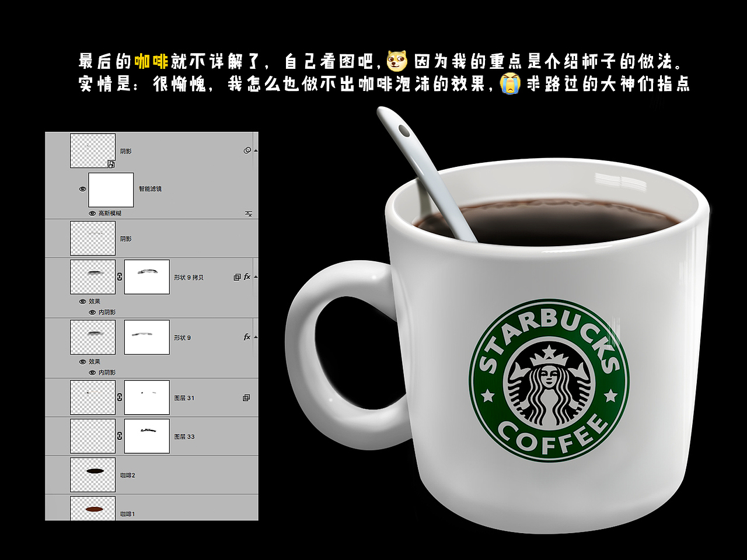Click the fx icon beside the 形状 9 layer

coord(247,337)
